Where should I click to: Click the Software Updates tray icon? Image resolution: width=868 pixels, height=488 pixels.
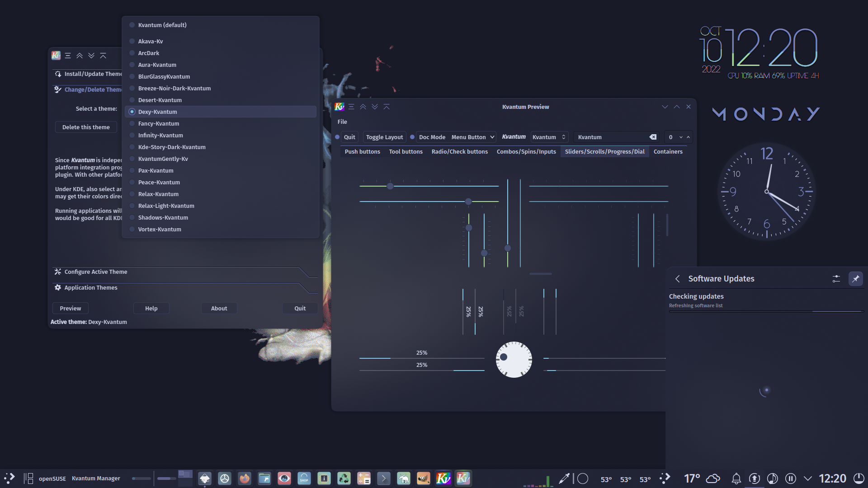pyautogui.click(x=755, y=479)
